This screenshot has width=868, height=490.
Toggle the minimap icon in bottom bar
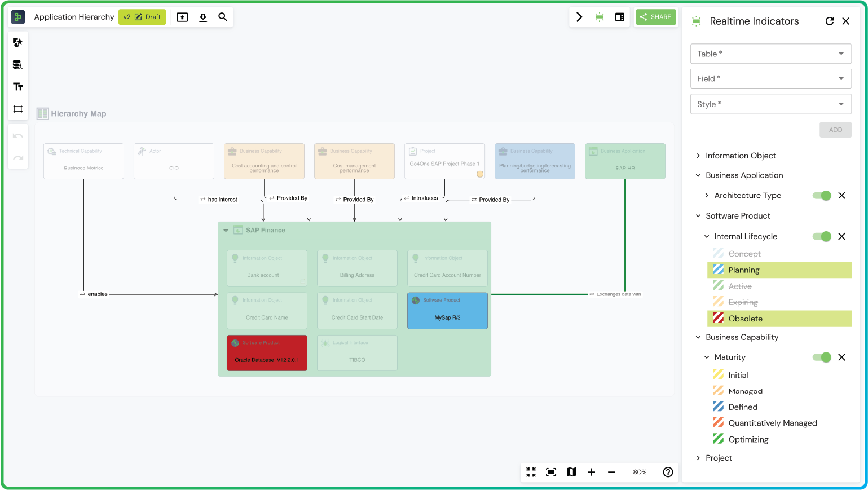571,472
